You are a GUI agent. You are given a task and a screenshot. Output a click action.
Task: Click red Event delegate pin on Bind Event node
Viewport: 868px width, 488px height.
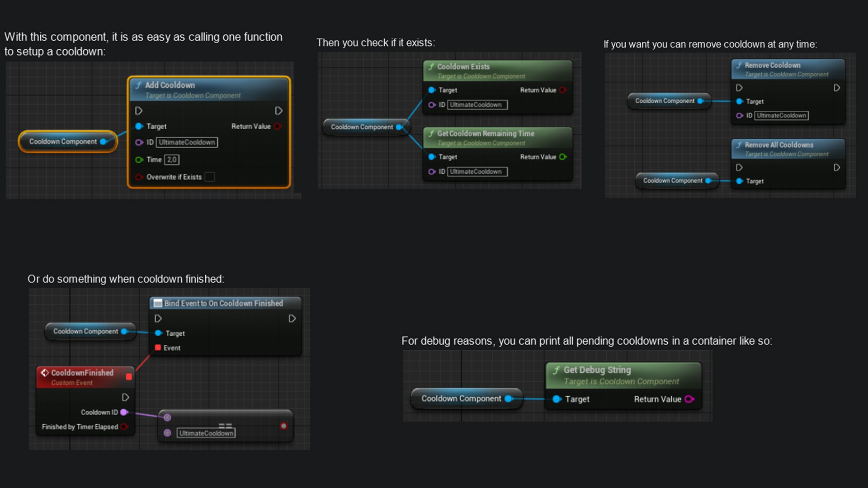coord(158,347)
